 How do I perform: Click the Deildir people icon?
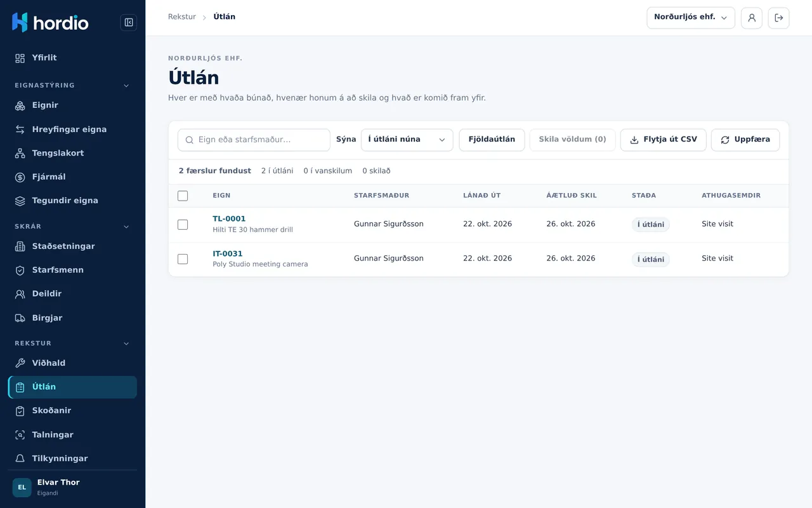click(20, 294)
